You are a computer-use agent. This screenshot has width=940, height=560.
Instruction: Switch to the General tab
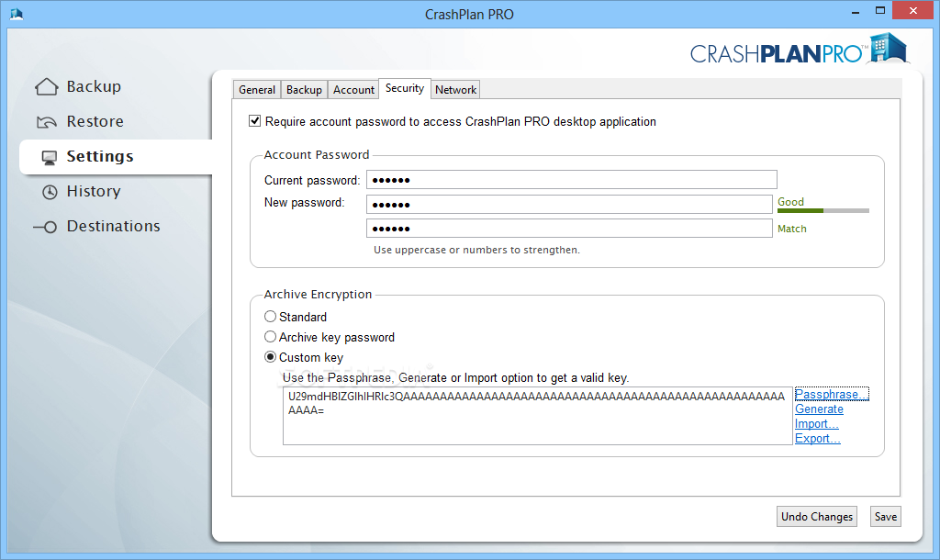point(257,89)
